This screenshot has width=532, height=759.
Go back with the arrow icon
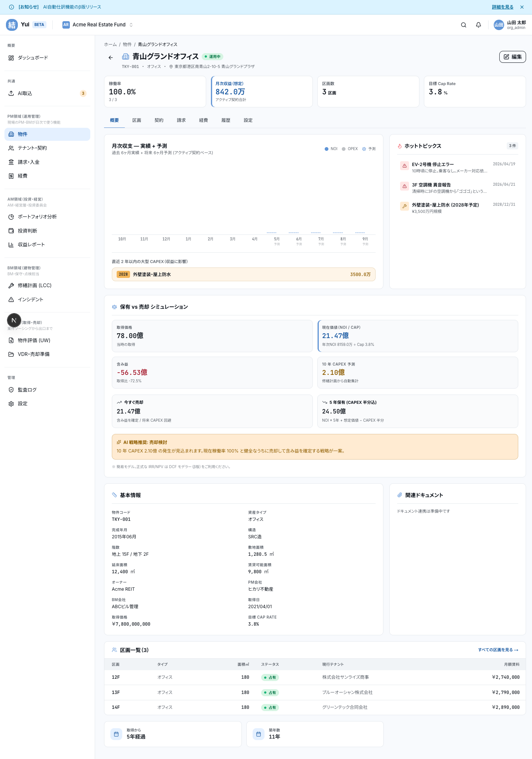click(111, 58)
